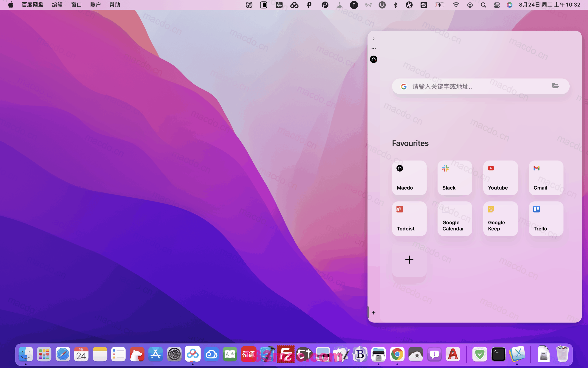This screenshot has width=588, height=368.
Task: Open the Macdo favourite tile
Action: point(409,178)
